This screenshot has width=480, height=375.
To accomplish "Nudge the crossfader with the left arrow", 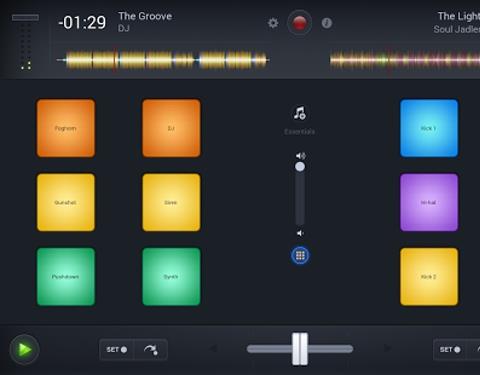I will click(x=213, y=349).
